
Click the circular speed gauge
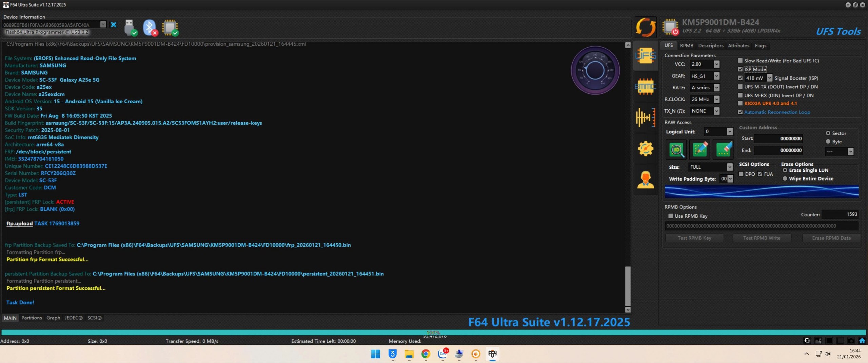tap(595, 70)
